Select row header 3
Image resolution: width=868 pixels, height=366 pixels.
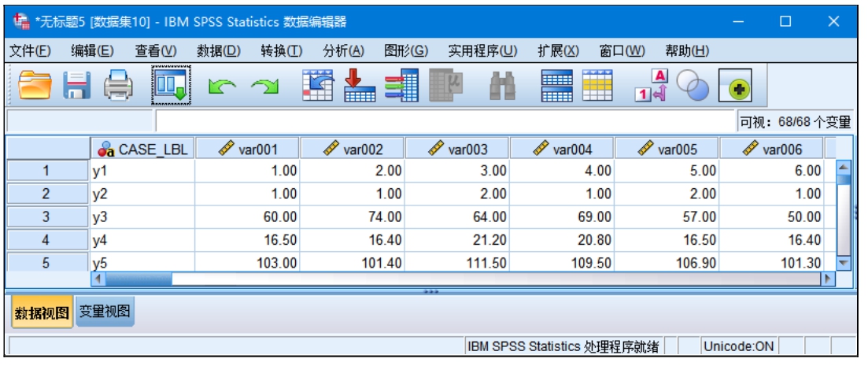(x=46, y=217)
